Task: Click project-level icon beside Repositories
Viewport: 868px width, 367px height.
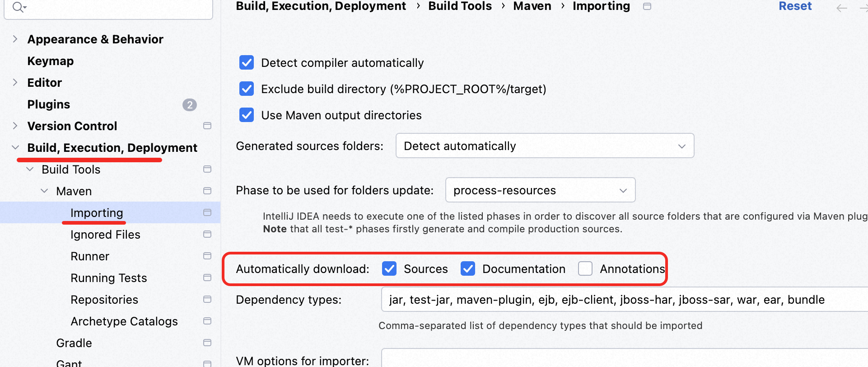Action: pyautogui.click(x=207, y=299)
